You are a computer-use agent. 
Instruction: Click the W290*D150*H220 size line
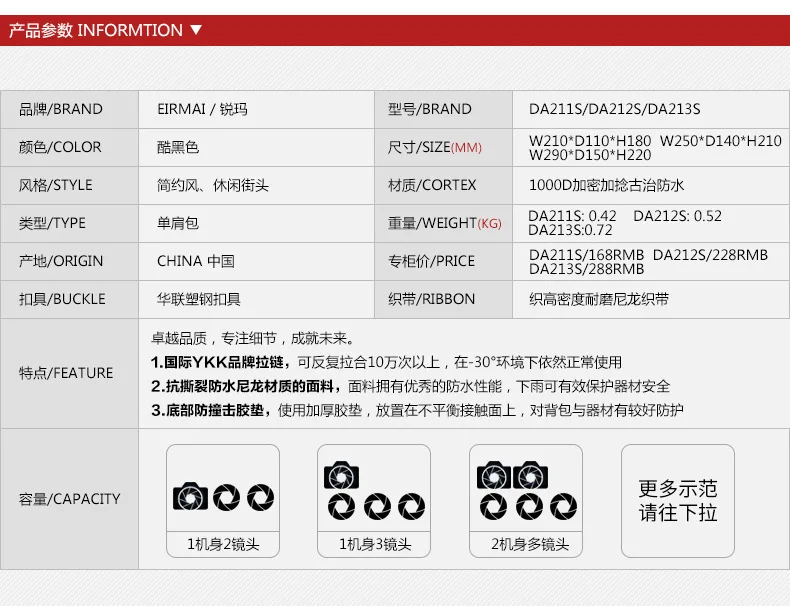[590, 155]
